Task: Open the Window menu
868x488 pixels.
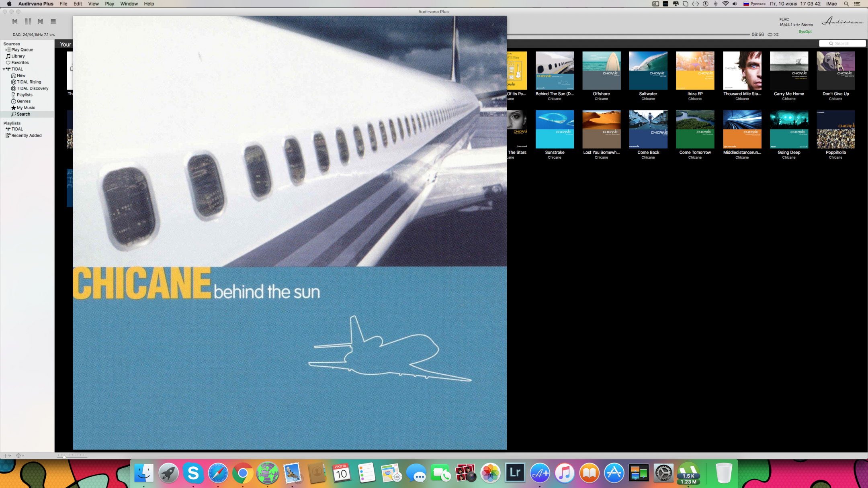Action: [129, 4]
